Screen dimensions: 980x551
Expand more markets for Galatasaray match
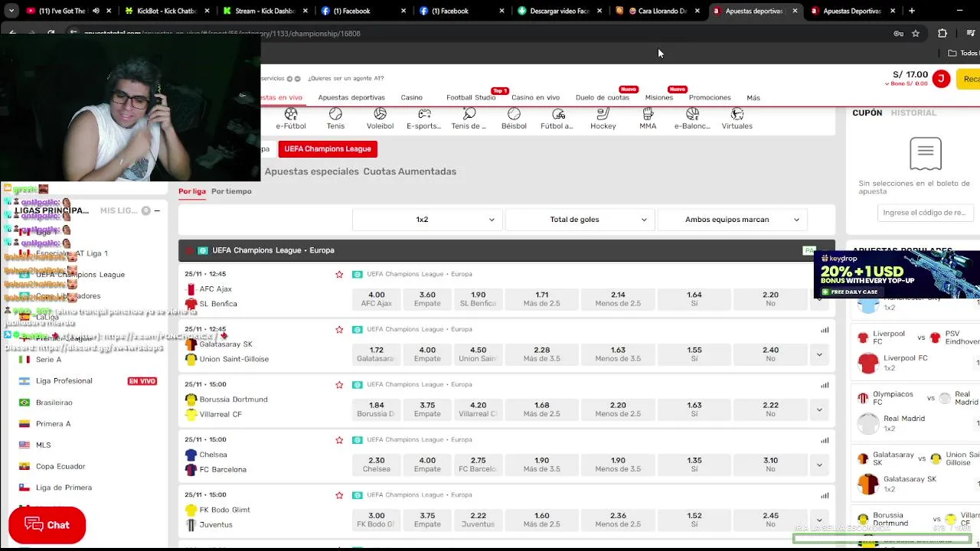click(x=819, y=354)
